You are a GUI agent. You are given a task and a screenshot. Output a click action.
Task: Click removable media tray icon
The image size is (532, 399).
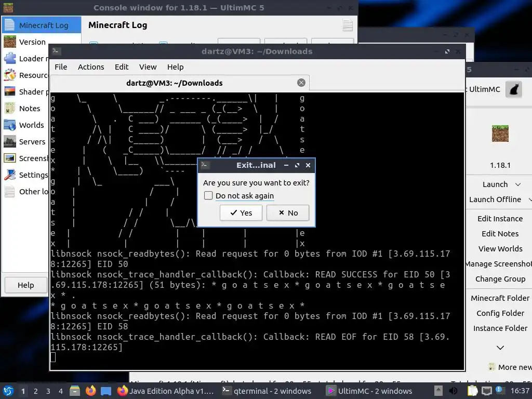tap(438, 391)
